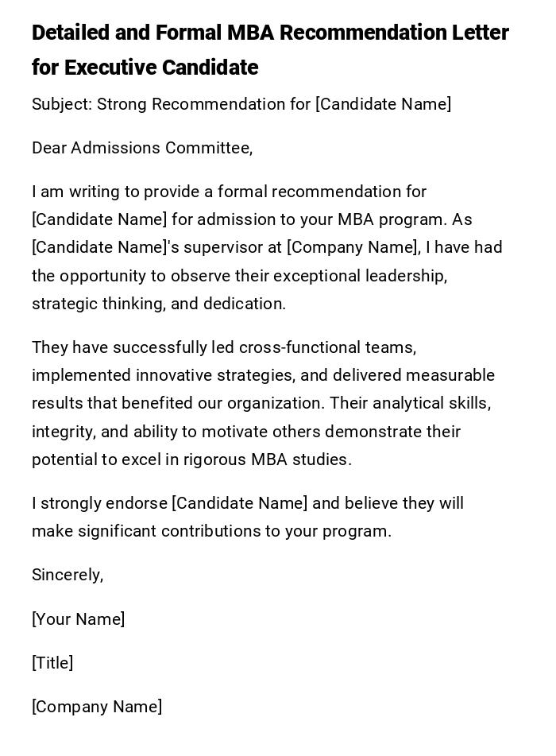Image resolution: width=556 pixels, height=756 pixels.
Task: Click [Candidate Name] in the "strongly endorse" sentence
Action: pos(239,503)
